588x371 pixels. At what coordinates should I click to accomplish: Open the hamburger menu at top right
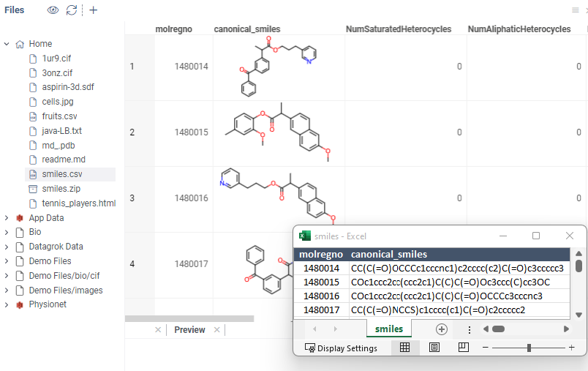pyautogui.click(x=575, y=10)
